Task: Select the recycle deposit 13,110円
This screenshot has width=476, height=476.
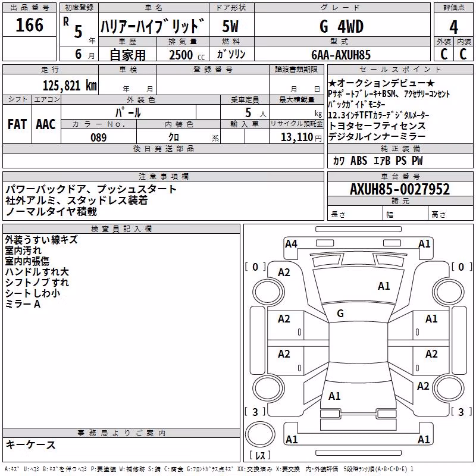Action: click(x=301, y=137)
